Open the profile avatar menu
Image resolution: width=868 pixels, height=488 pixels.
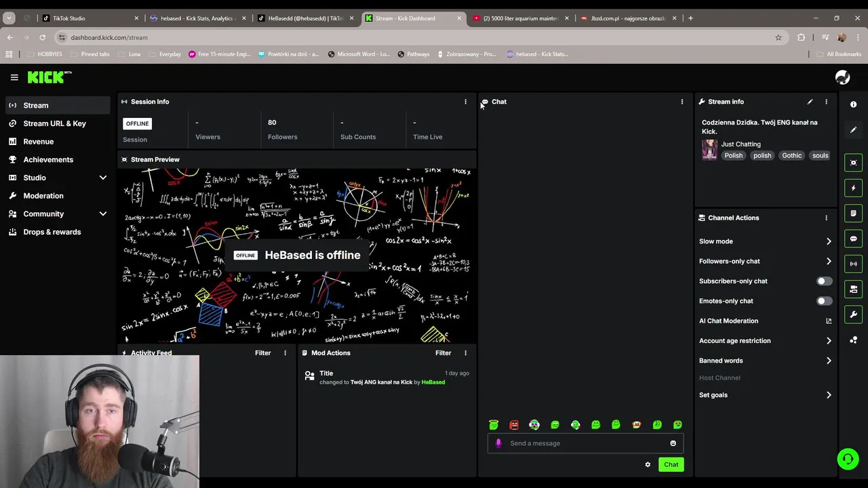click(x=842, y=77)
